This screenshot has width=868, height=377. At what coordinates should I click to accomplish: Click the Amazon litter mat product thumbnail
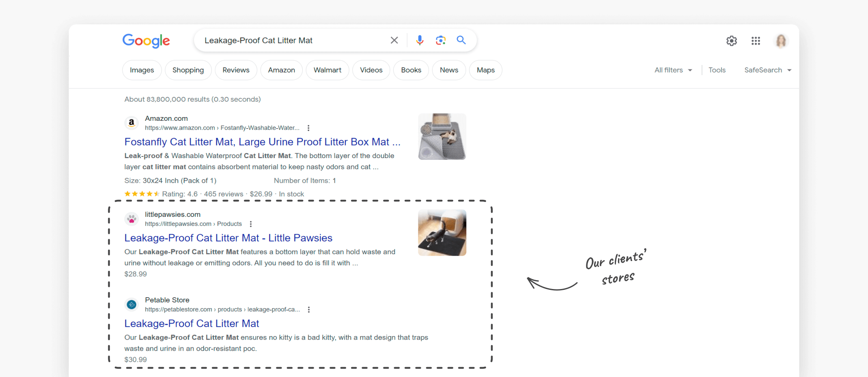[442, 137]
